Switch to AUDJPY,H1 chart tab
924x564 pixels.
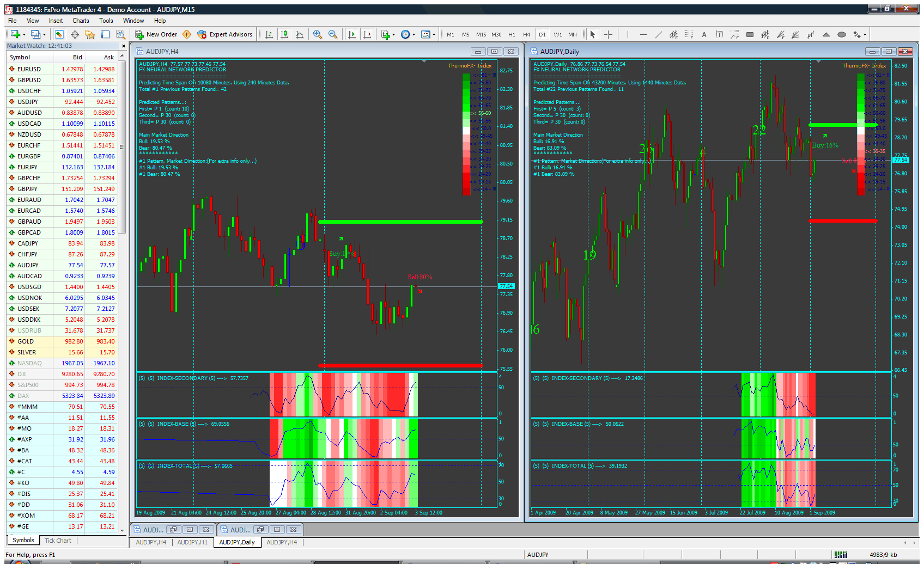pos(192,542)
